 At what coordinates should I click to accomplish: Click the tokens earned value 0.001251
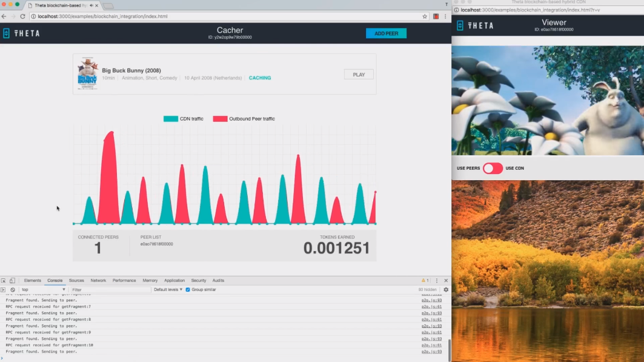point(336,248)
